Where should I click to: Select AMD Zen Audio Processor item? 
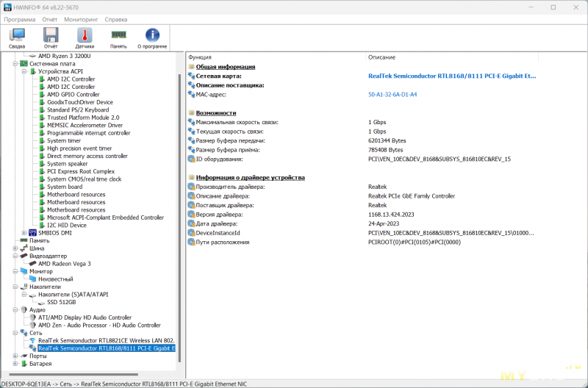point(99,326)
